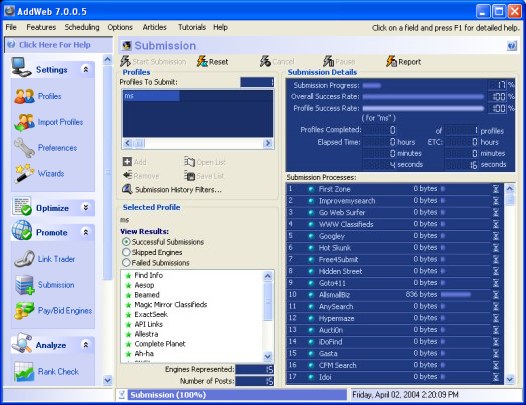This screenshot has height=405, width=526.
Task: Open the Profiles icon in Settings
Action: tap(24, 96)
